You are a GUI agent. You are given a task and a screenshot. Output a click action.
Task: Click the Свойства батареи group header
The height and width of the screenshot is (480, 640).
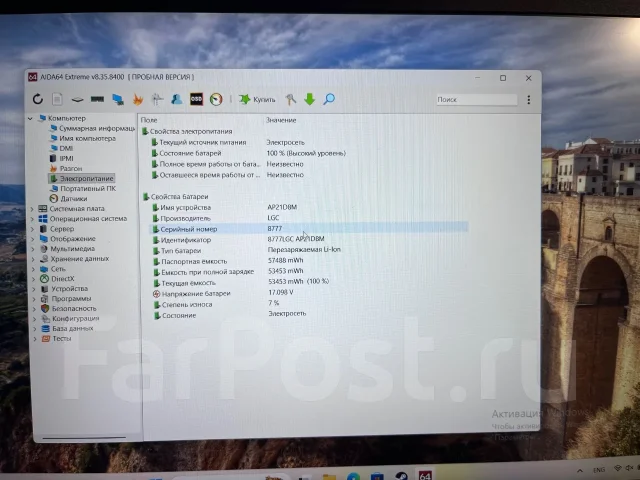[176, 197]
